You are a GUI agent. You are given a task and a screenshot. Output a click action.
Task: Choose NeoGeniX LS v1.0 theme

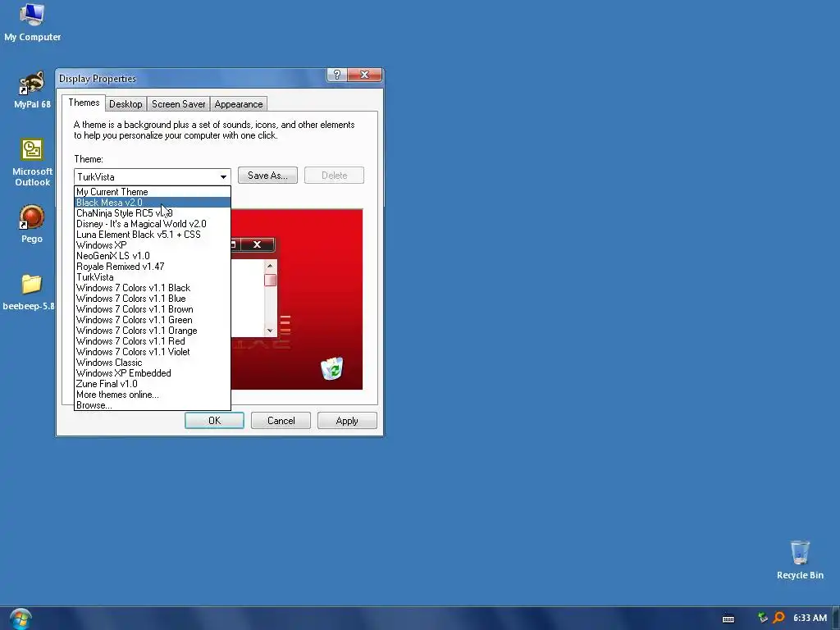(152, 256)
